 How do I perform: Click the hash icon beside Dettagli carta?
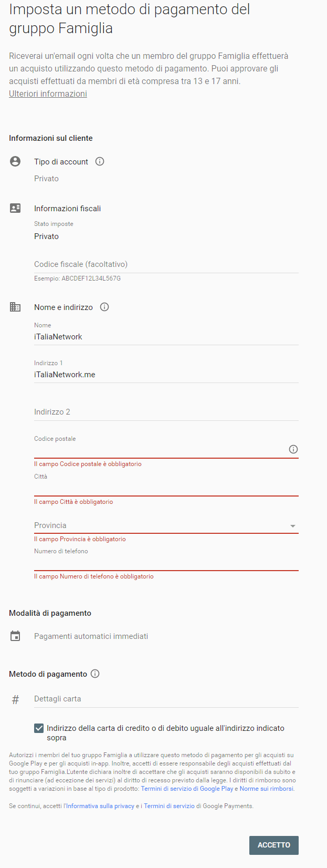coord(15,699)
